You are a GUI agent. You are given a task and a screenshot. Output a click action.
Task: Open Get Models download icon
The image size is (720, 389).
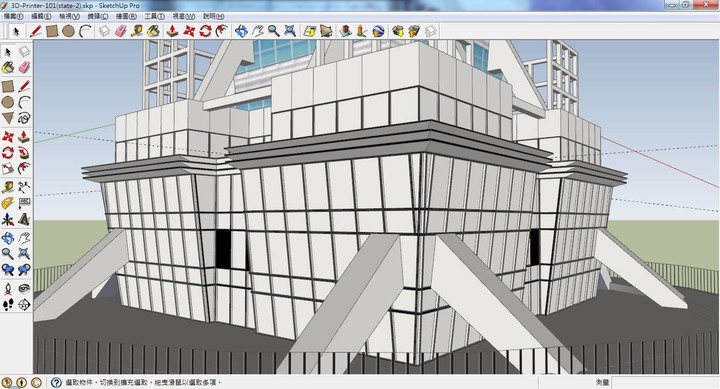click(398, 31)
